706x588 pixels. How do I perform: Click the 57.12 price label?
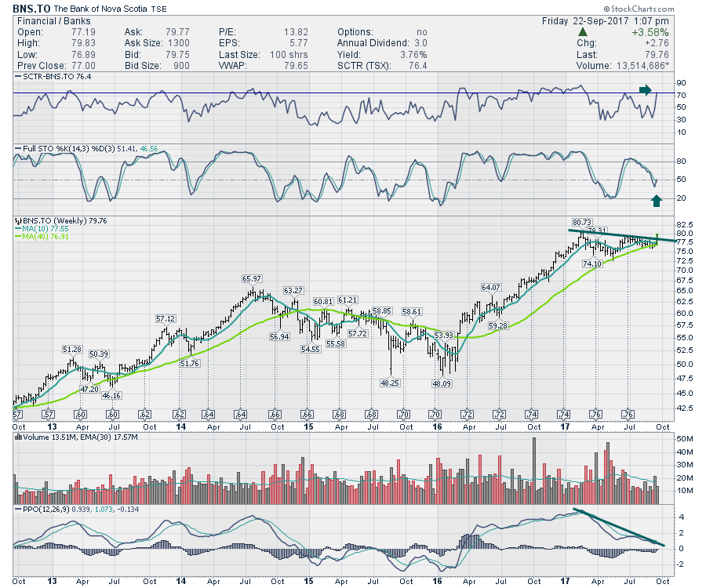166,319
